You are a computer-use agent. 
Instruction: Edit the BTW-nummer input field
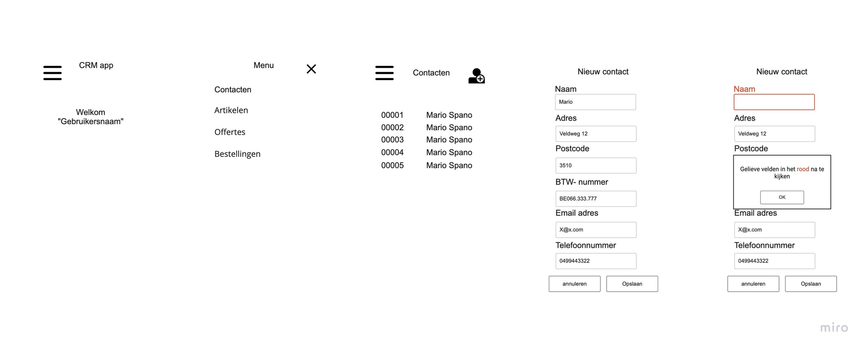point(596,198)
